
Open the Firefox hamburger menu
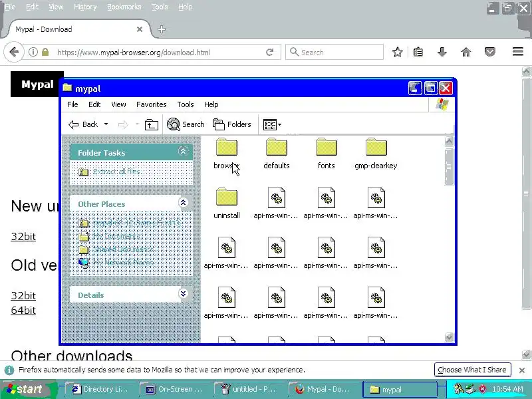click(x=518, y=52)
